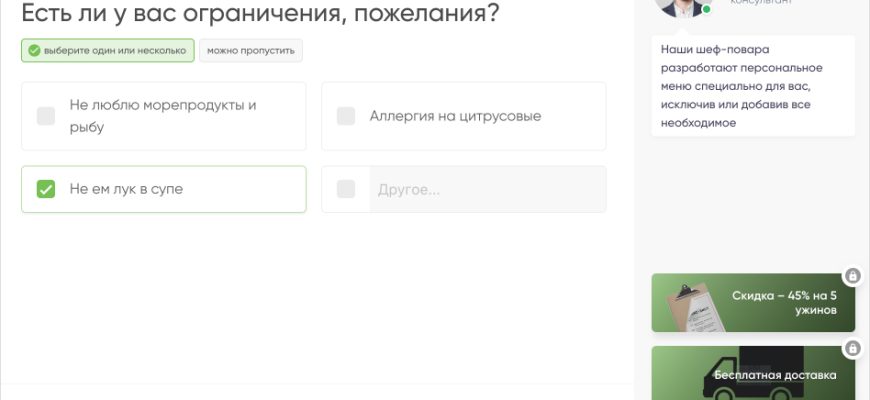Select the 'Аллергия на цитрусовые' option text
The height and width of the screenshot is (400, 870).
tap(455, 116)
